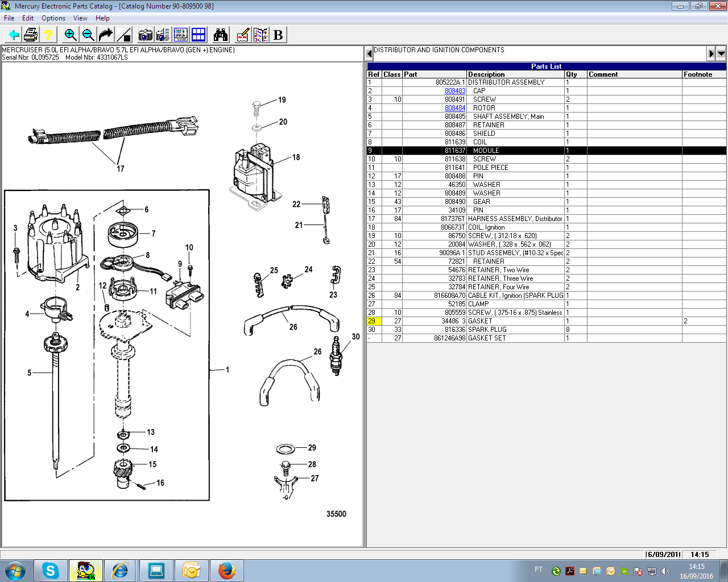Click the printer icon to print
Viewport: 728px width, 582px height.
pos(31,35)
